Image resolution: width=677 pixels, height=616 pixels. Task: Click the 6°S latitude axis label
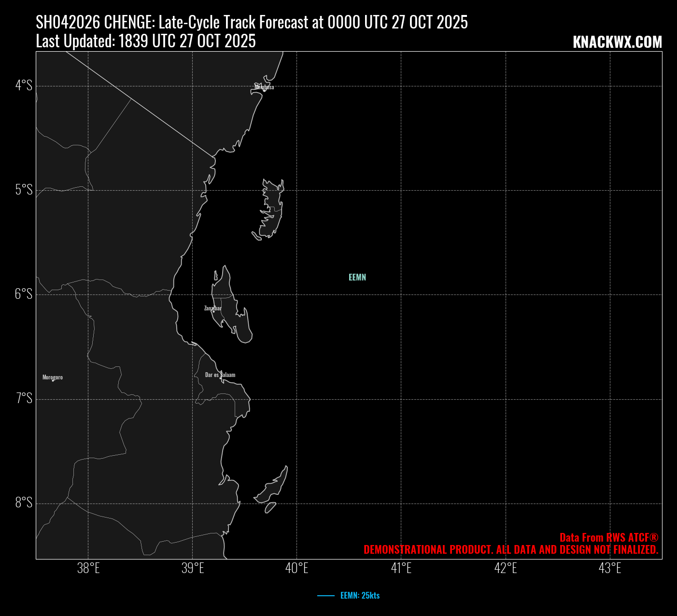click(x=24, y=294)
